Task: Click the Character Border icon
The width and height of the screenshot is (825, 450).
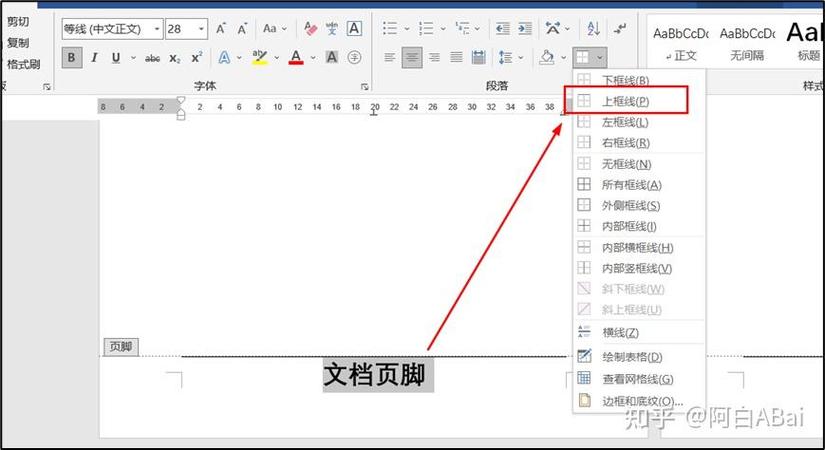Action: tap(354, 28)
